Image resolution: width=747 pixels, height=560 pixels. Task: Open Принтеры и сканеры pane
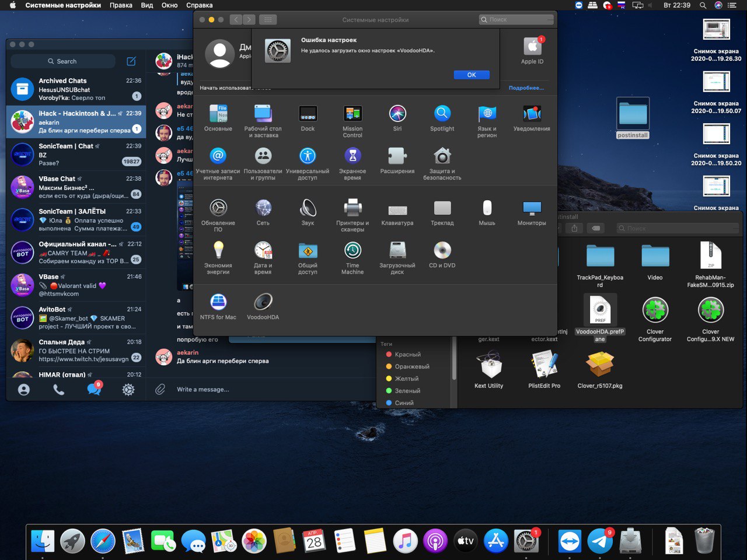352,215
